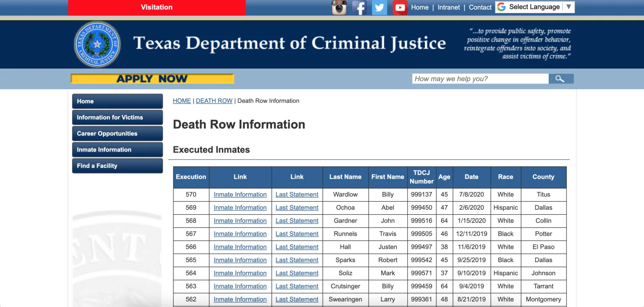Click the Last Name column header
The width and height of the screenshot is (644, 307).
click(345, 177)
